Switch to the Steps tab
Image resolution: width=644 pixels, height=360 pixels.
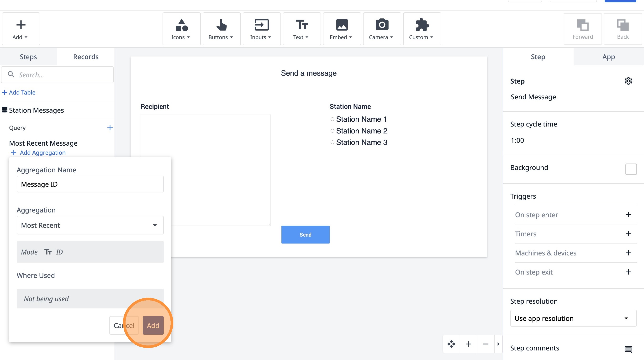pos(28,57)
